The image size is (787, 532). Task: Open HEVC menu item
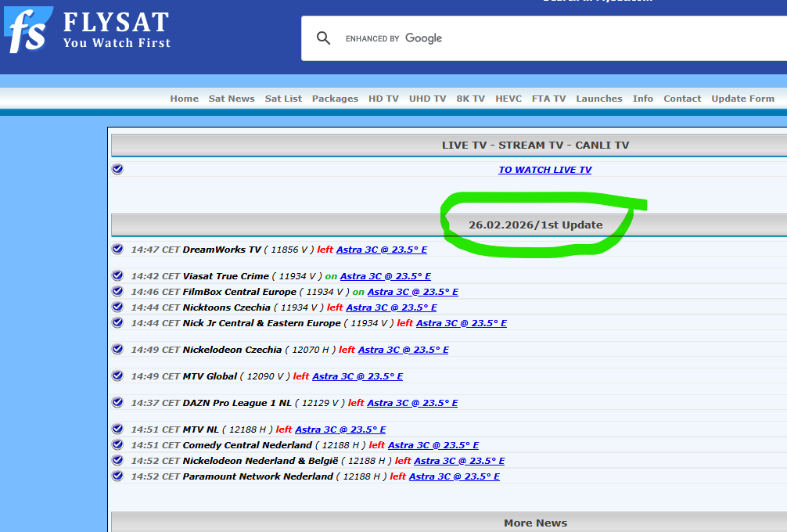(x=508, y=99)
